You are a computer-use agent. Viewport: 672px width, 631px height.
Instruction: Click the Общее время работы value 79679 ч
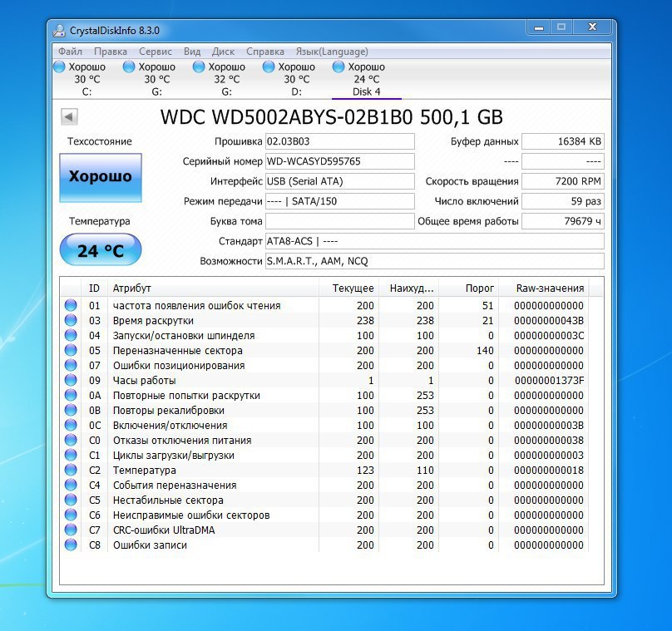point(563,221)
